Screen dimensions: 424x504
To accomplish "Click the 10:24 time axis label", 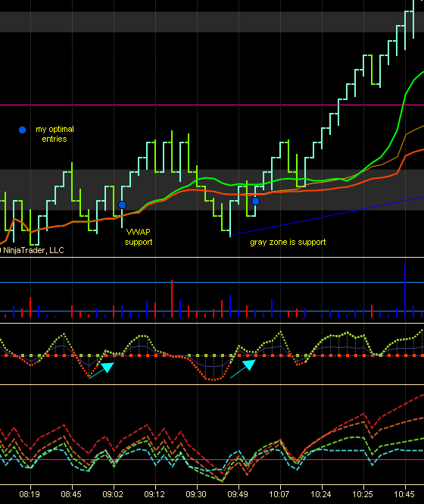I will pos(321,494).
